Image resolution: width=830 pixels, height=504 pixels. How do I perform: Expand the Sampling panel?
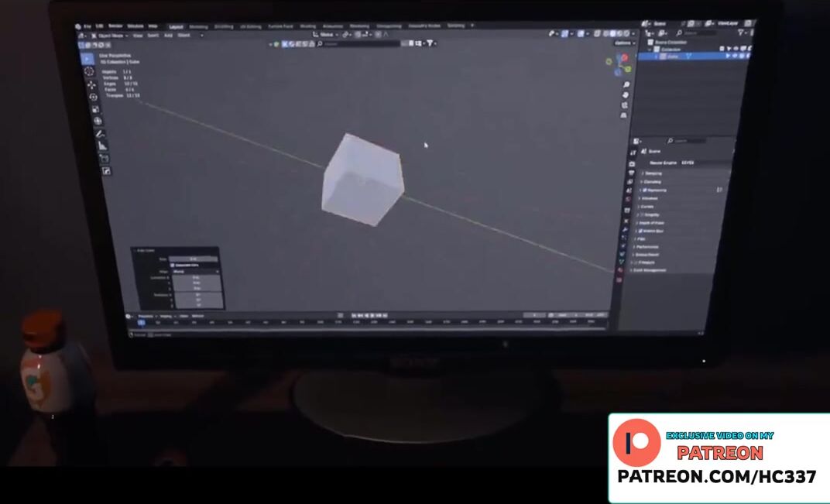click(653, 173)
